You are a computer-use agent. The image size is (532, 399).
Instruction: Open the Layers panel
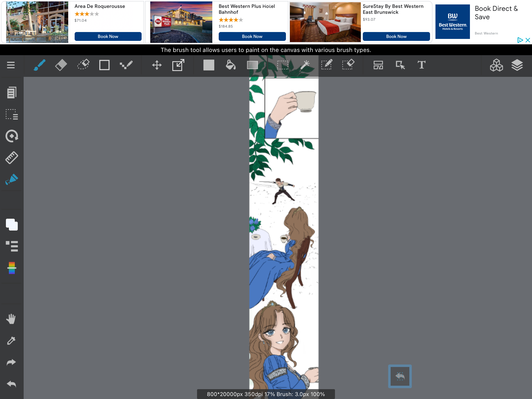(517, 65)
